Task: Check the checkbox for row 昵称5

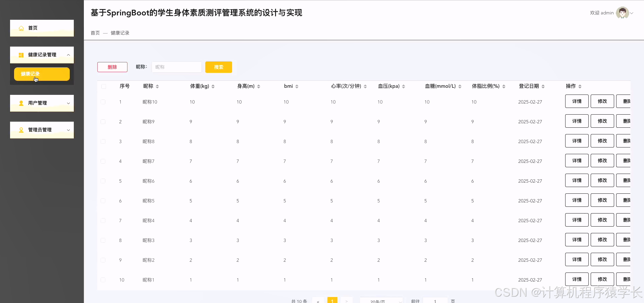Action: pos(103,201)
